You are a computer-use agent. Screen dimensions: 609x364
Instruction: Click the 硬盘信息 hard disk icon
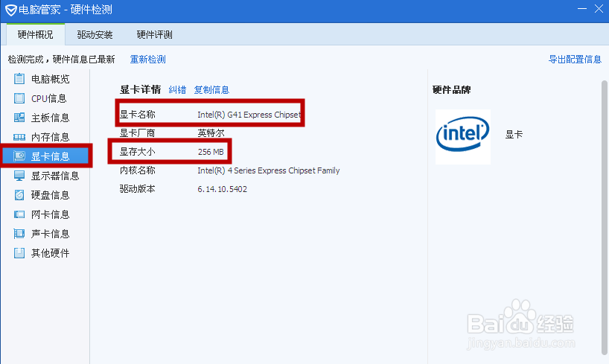click(x=19, y=195)
